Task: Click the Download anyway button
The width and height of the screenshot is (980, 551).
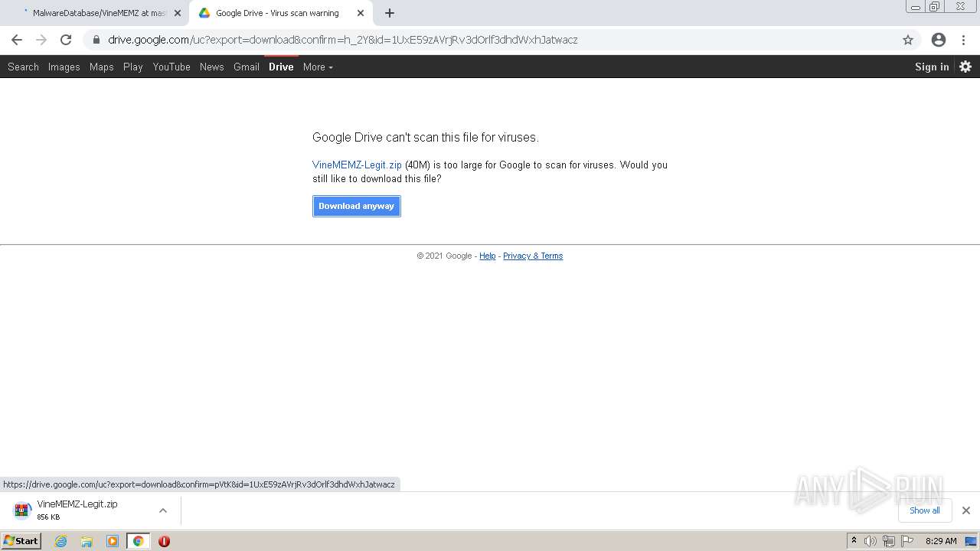Action: (x=356, y=206)
